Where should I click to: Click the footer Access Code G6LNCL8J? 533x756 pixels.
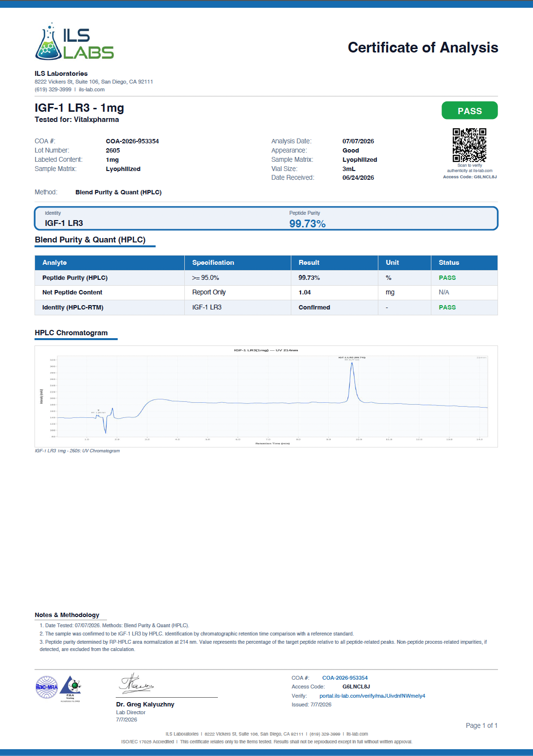coord(356,687)
